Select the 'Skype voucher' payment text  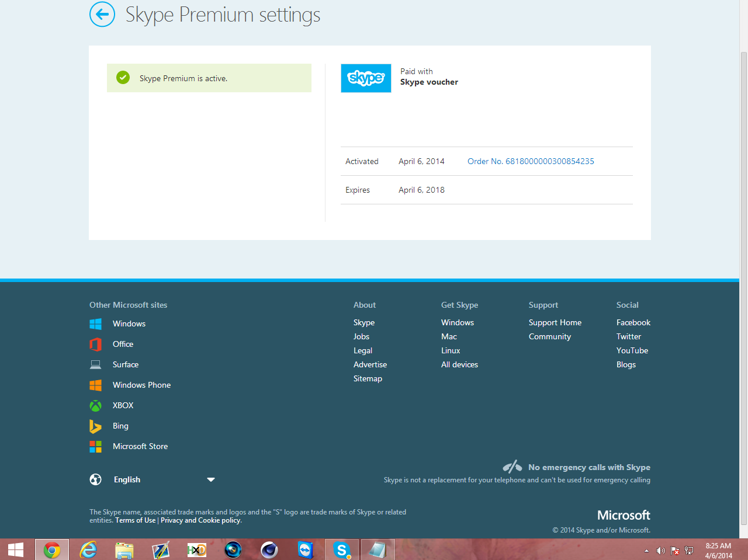pyautogui.click(x=429, y=82)
